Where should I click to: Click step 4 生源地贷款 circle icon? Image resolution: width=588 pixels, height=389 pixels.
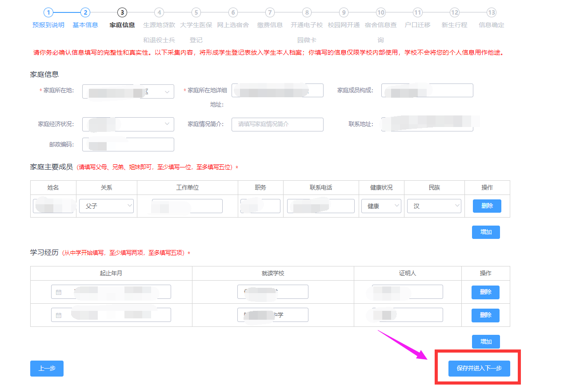159,12
